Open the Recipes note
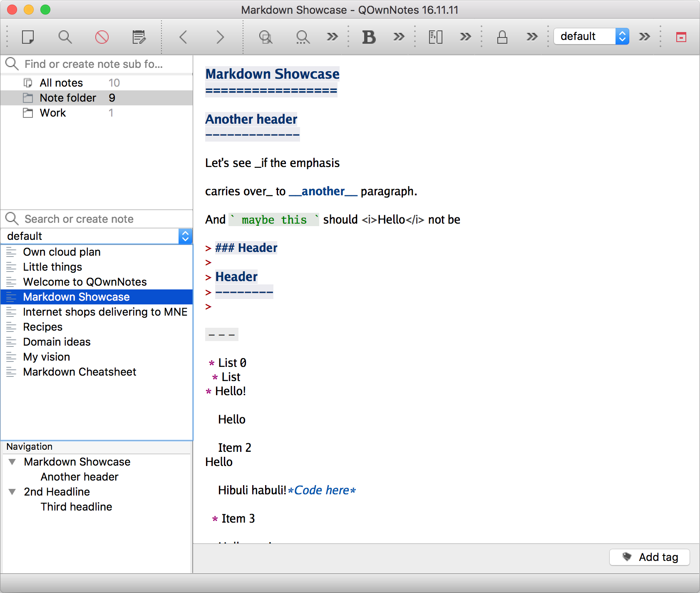 point(97,327)
